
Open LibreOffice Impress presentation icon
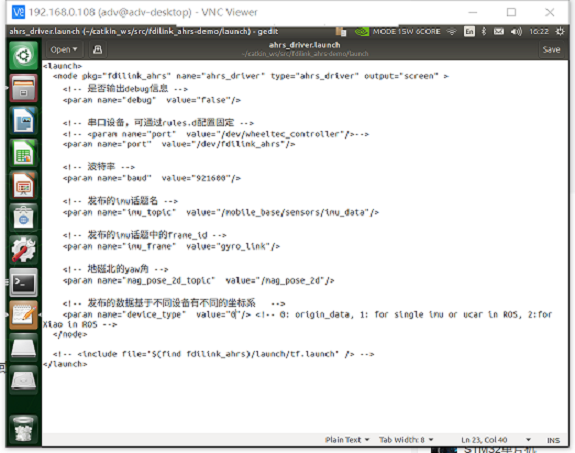(23, 185)
